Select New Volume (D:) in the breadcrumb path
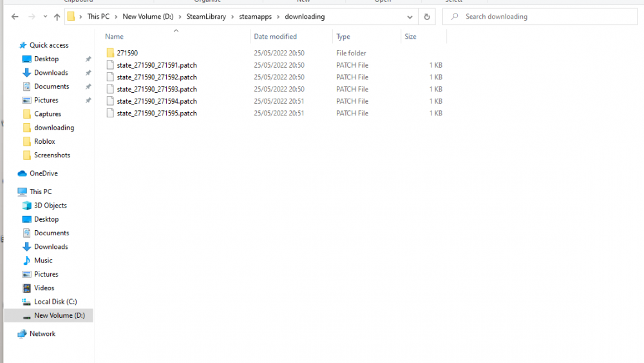The height and width of the screenshot is (363, 644). [x=148, y=17]
